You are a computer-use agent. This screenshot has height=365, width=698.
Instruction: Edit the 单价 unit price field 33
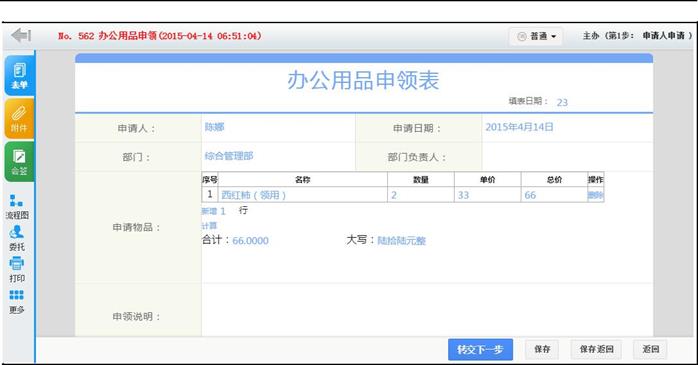pyautogui.click(x=487, y=195)
